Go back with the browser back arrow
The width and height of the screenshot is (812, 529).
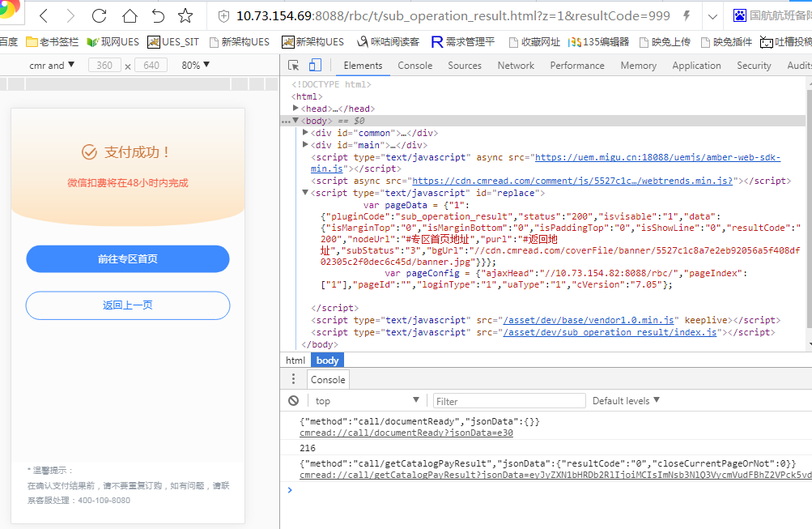[x=45, y=16]
